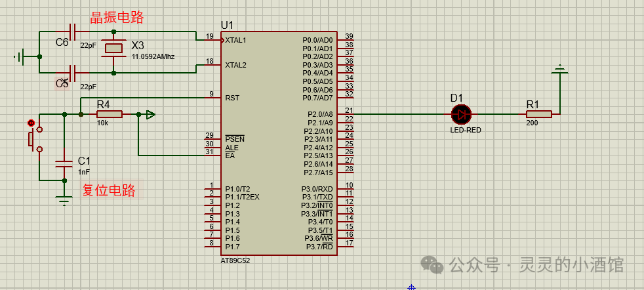This screenshot has height=290, width=644.
Task: Click the 22pF value under C5
Action: coord(89,87)
